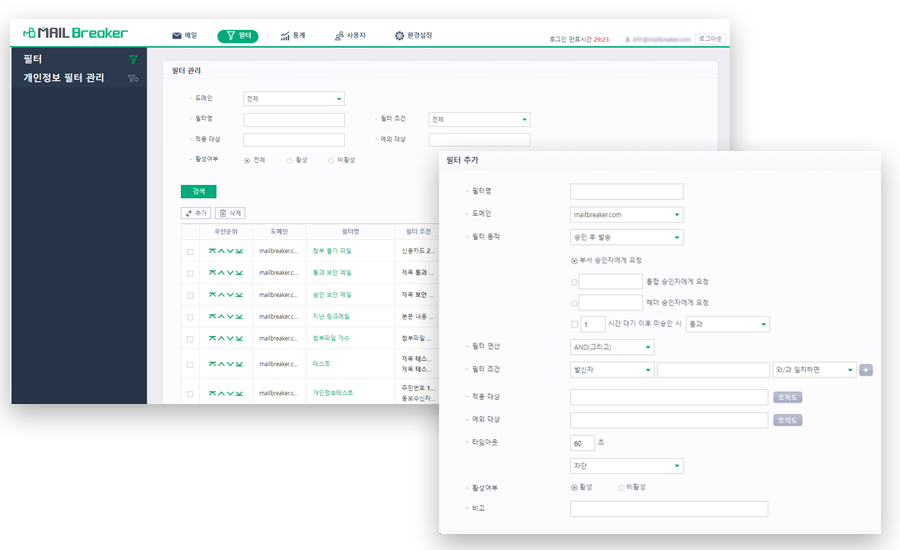Viewport: 900px width, 550px height.
Task: Click the plus button to add a 필터 조건
Action: [x=866, y=370]
